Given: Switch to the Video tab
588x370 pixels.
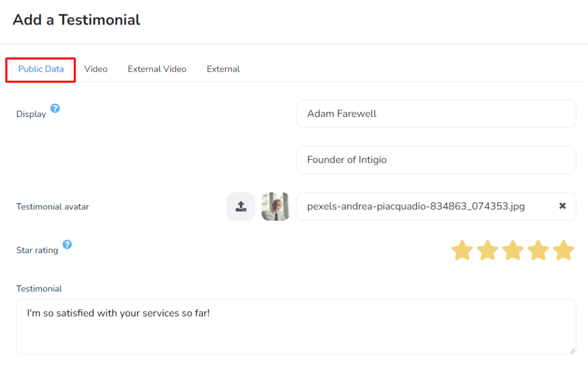Looking at the screenshot, I should point(96,69).
